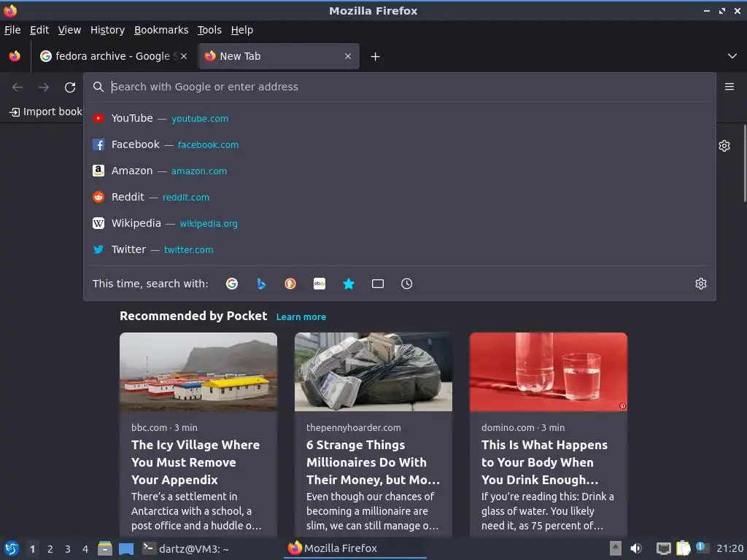Open the Edit menu
The height and width of the screenshot is (560, 747).
(39, 30)
